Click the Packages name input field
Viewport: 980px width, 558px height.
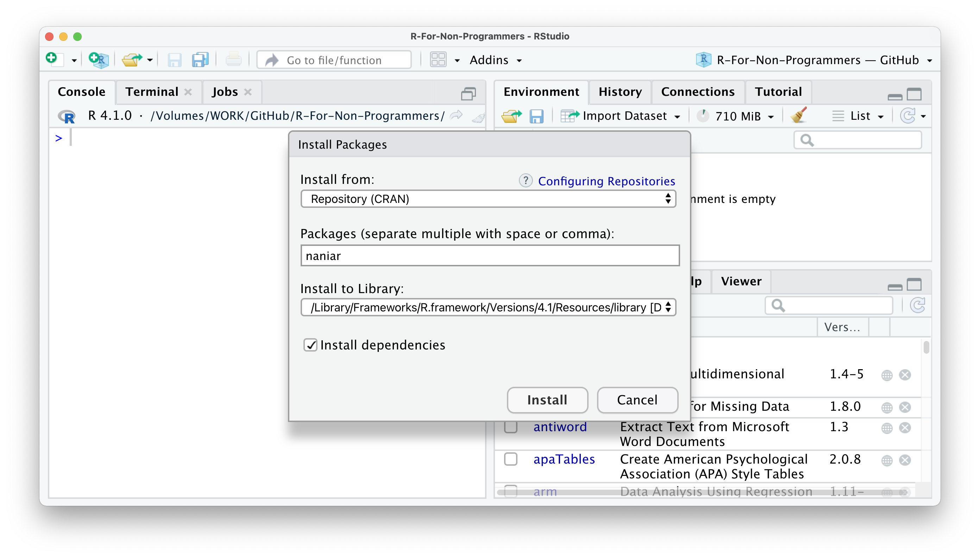point(490,256)
